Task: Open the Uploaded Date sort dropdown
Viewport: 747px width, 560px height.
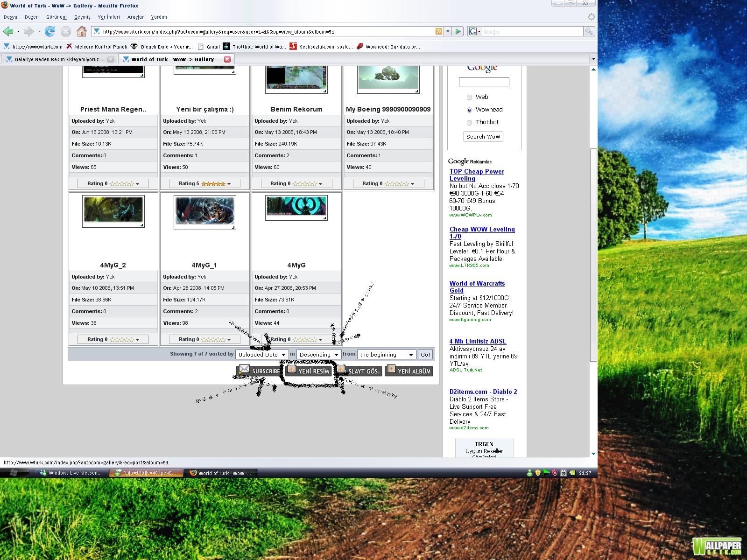Action: 262,355
